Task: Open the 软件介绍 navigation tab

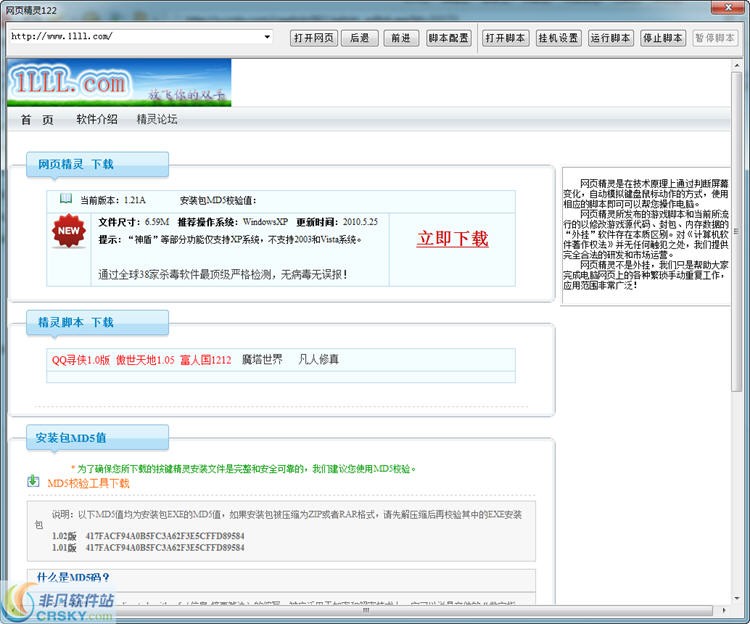Action: tap(97, 119)
